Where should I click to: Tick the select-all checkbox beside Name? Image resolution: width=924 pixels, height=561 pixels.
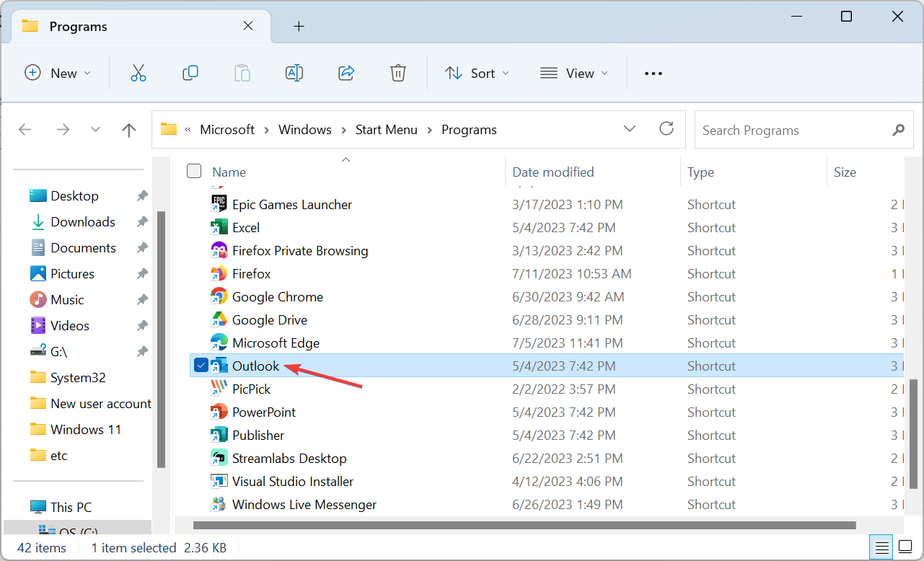click(194, 171)
